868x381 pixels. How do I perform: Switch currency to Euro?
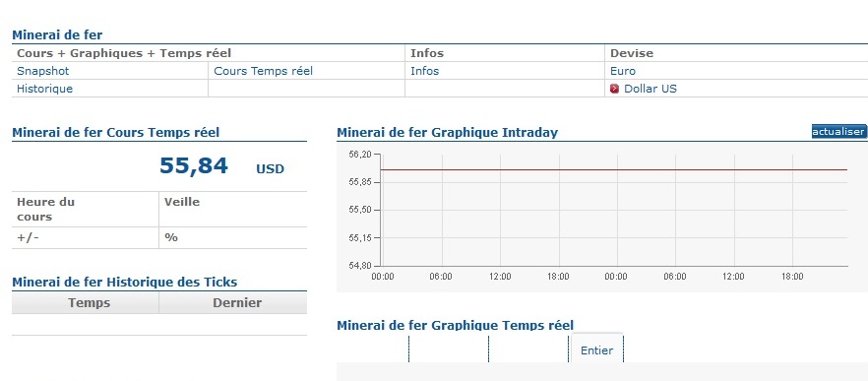[x=623, y=71]
